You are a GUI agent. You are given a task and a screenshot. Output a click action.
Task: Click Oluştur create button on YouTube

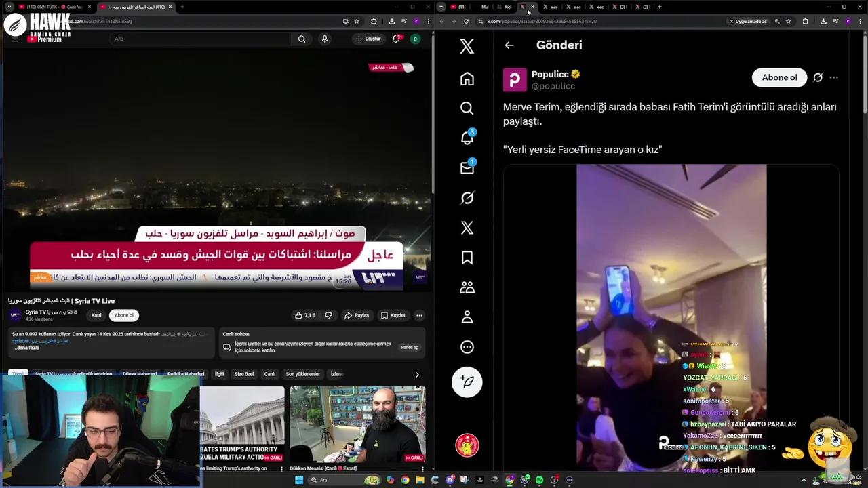tap(368, 39)
